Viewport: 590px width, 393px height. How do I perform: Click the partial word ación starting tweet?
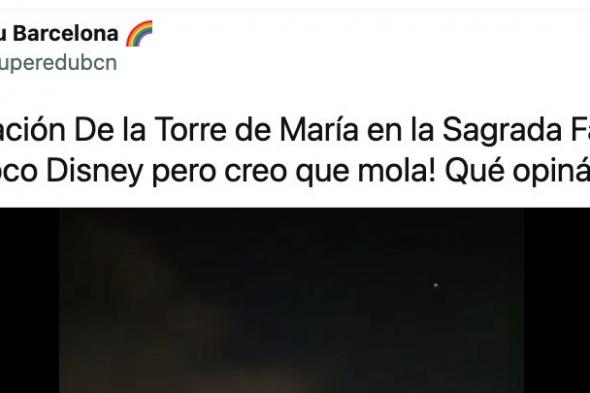[x=33, y=130]
